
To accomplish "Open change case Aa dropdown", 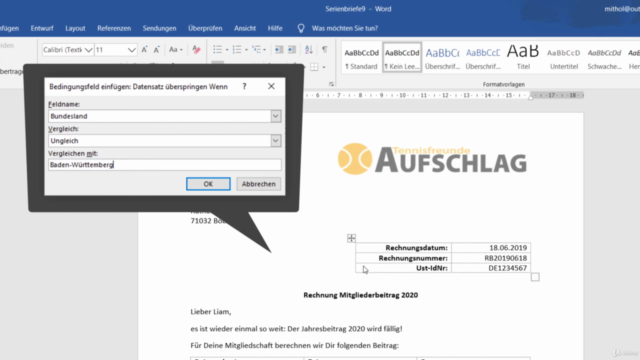I will pos(176,50).
